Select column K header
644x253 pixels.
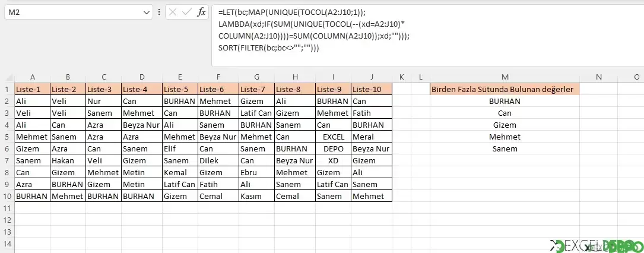(x=402, y=77)
